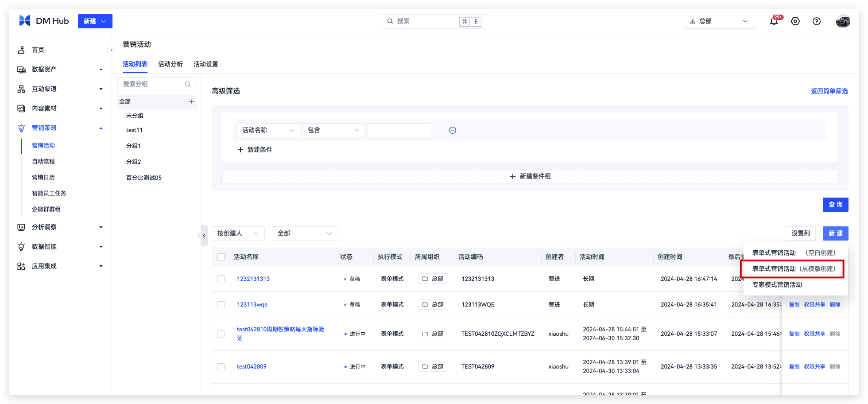This screenshot has width=868, height=404.
Task: Check the test042810周期性策略 row checkbox
Action: click(221, 334)
